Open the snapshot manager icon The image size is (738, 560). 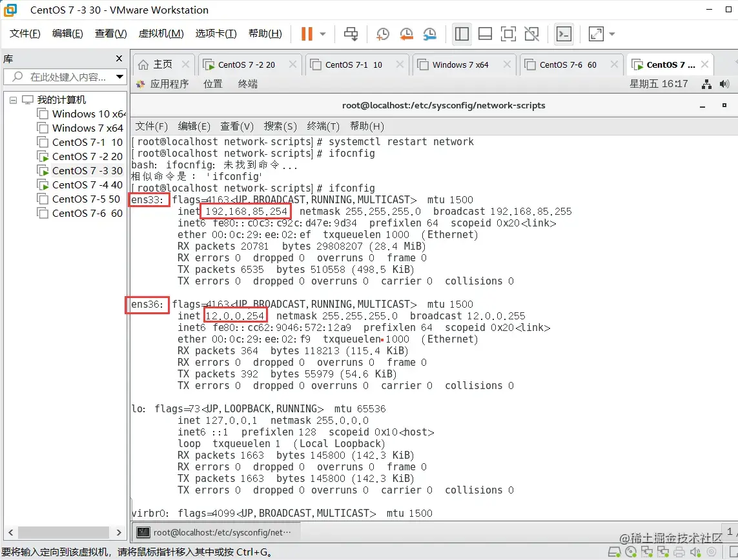(x=430, y=34)
